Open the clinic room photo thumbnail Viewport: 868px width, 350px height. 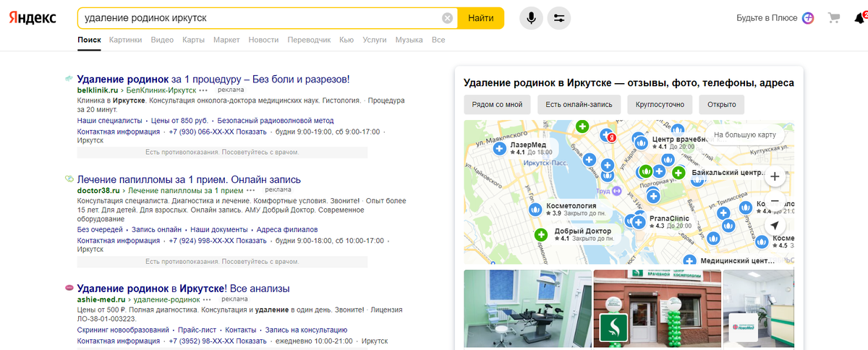(x=527, y=310)
